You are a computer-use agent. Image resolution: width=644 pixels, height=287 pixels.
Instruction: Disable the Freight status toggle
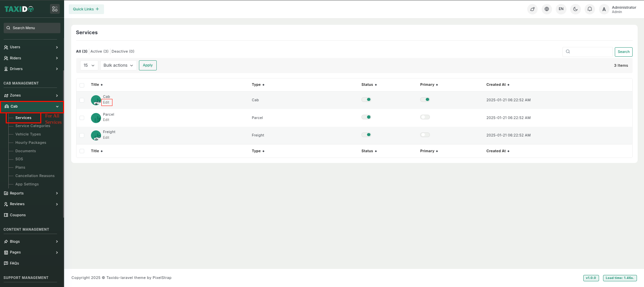(366, 135)
